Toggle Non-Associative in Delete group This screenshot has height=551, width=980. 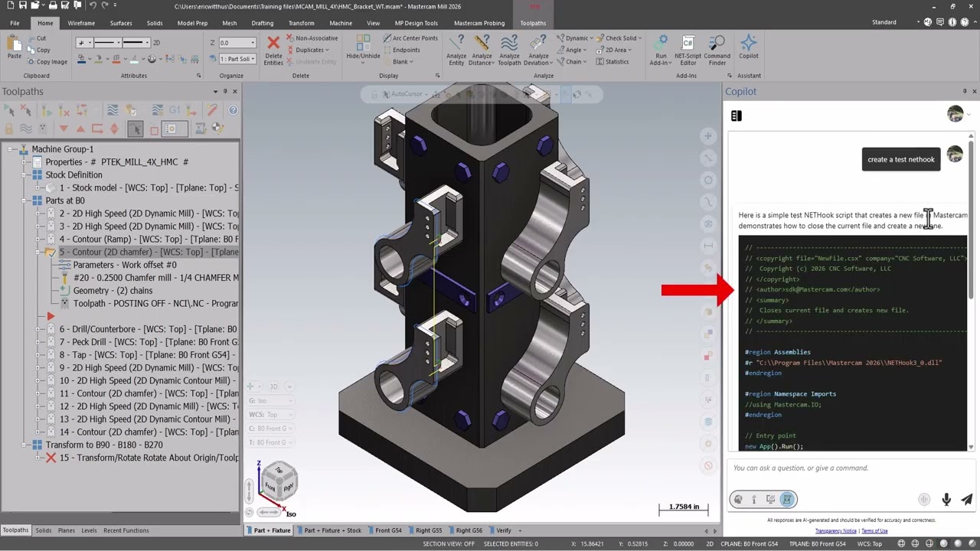coord(312,38)
